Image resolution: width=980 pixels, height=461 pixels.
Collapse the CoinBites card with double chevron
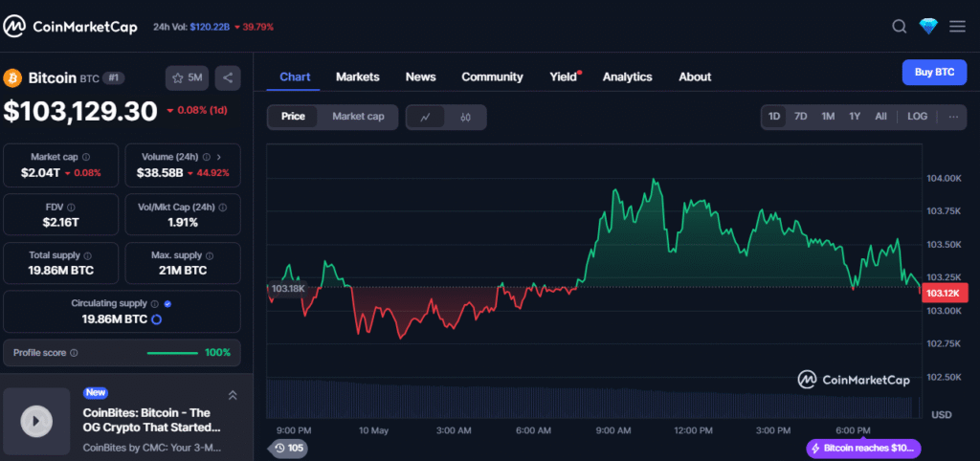click(x=233, y=395)
